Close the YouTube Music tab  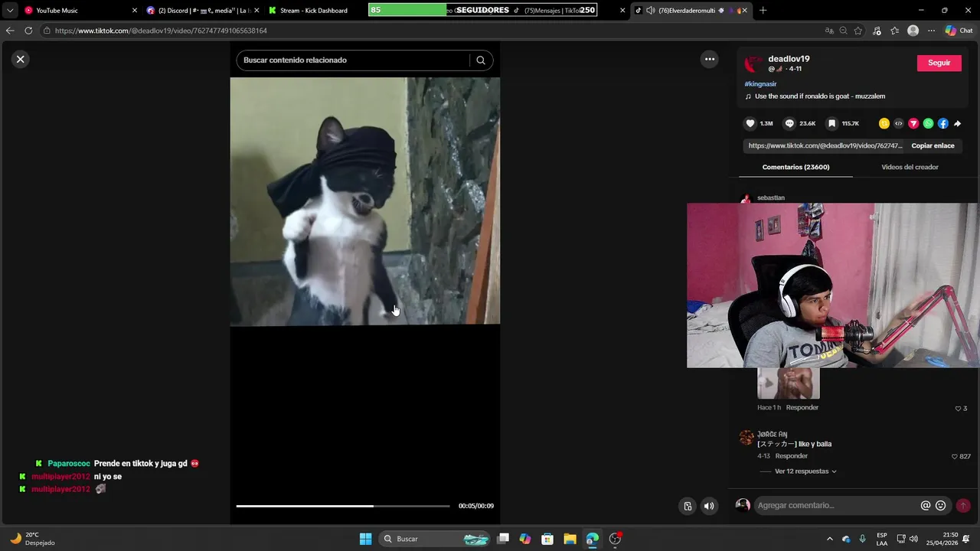[135, 11]
